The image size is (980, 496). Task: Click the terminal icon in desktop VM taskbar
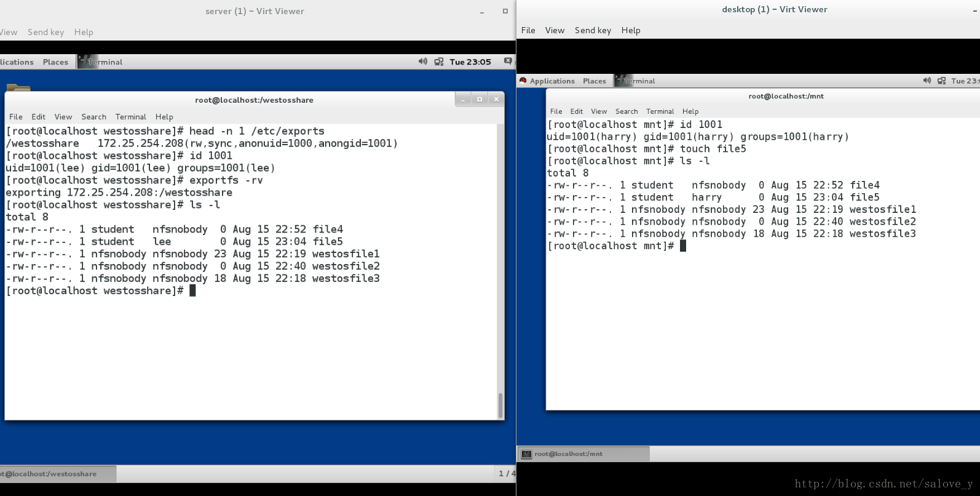[526, 454]
